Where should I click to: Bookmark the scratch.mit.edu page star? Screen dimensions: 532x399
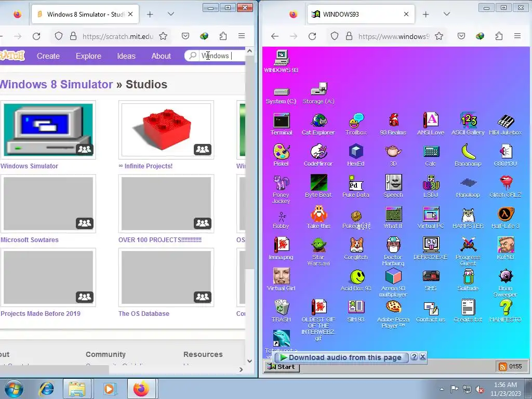tap(163, 36)
